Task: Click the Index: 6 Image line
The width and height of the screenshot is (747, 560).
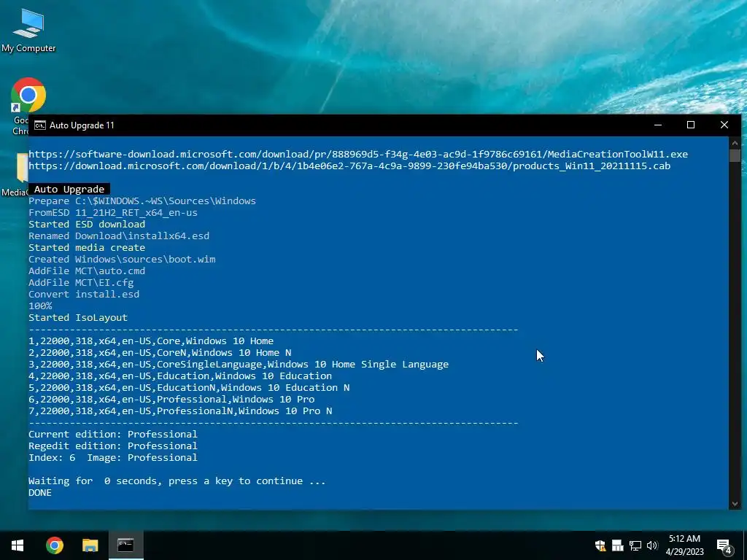Action: pyautogui.click(x=113, y=458)
